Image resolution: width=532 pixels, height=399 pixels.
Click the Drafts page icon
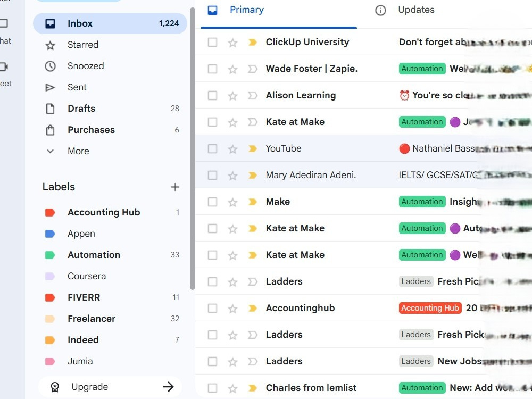[x=50, y=109]
